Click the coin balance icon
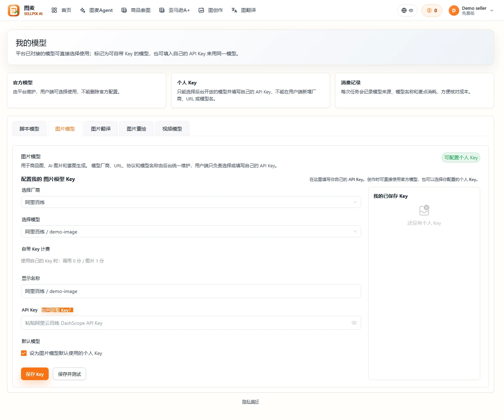Viewport: 504px width, 420px height. click(x=429, y=10)
